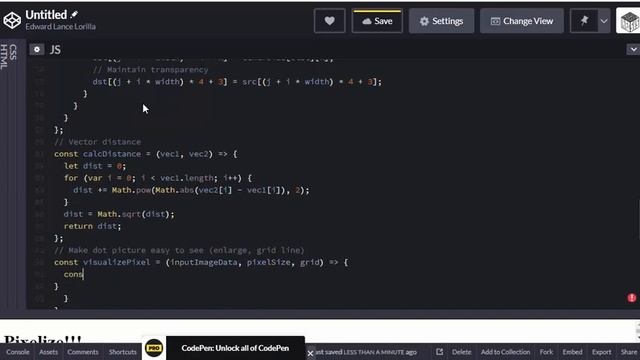Click author name Edward Lance Lorilla

coord(60,27)
